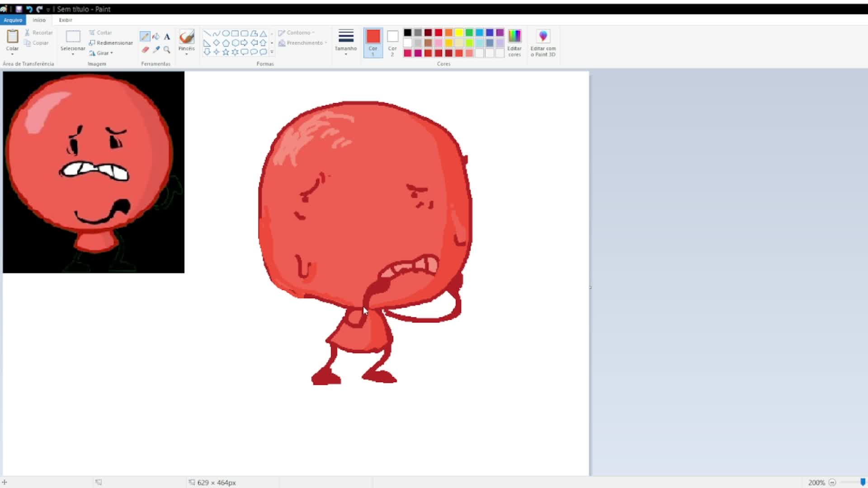Choose the rounded rectangular callout shape
The image size is (868, 488).
pyautogui.click(x=245, y=52)
